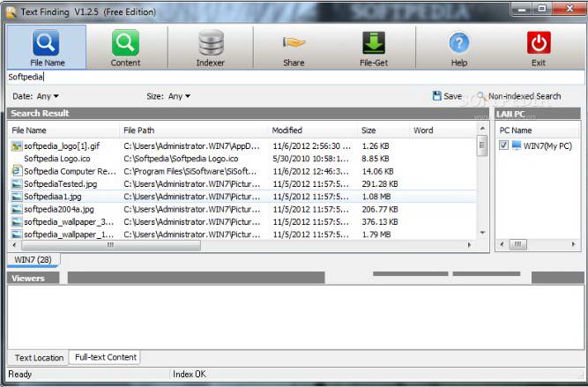Click the Softpediaa1.jpg image icon

coord(17,197)
